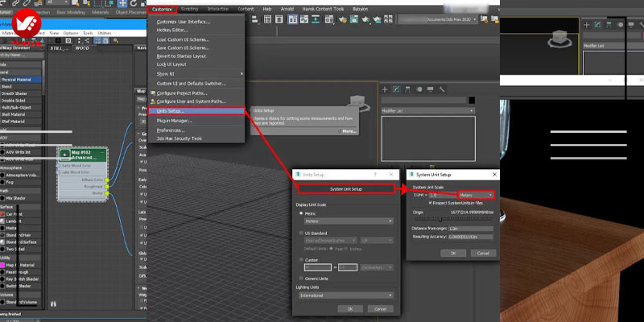This screenshot has width=644, height=322.
Task: Open the Feet w/Decimal Inches dropdown
Action: tap(331, 240)
